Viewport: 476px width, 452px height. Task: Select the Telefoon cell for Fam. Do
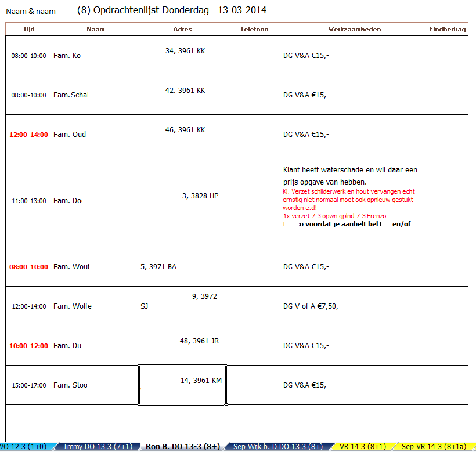254,201
